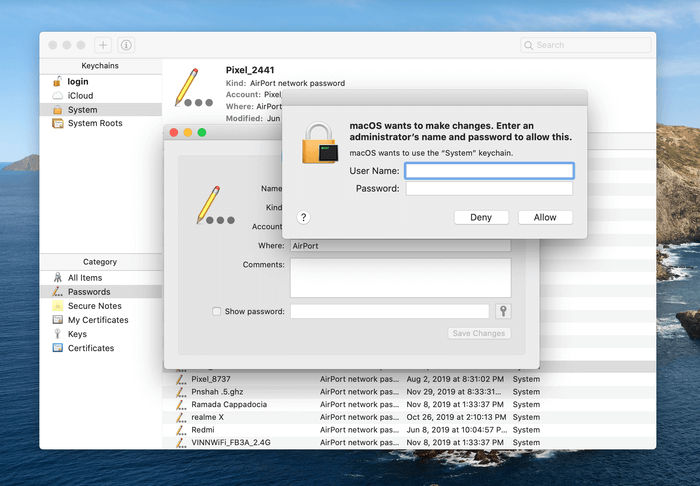Select the Pnshah .5.ghz row
Viewport: 700px width, 486px height.
click(x=409, y=392)
